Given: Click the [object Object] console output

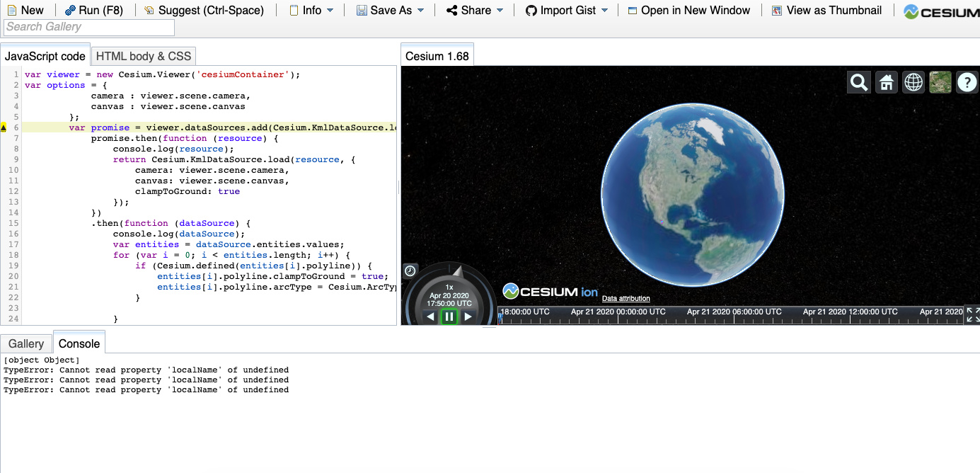Looking at the screenshot, I should [42, 360].
